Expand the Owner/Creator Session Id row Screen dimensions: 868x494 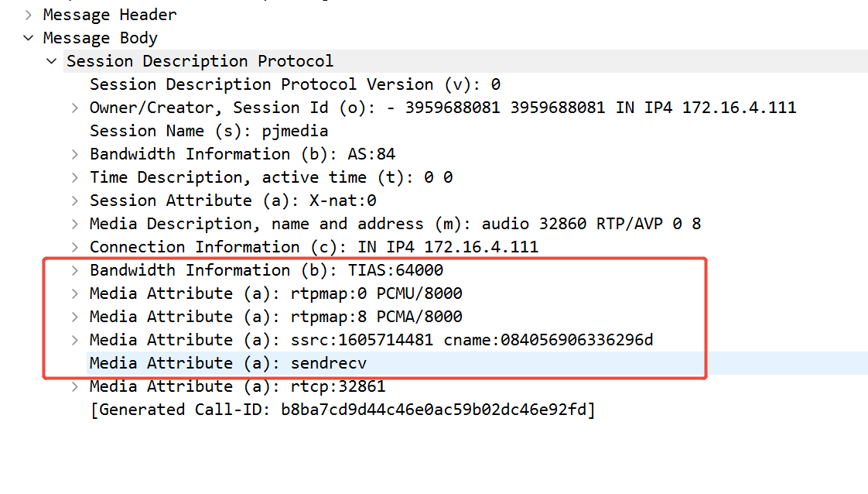(75, 108)
